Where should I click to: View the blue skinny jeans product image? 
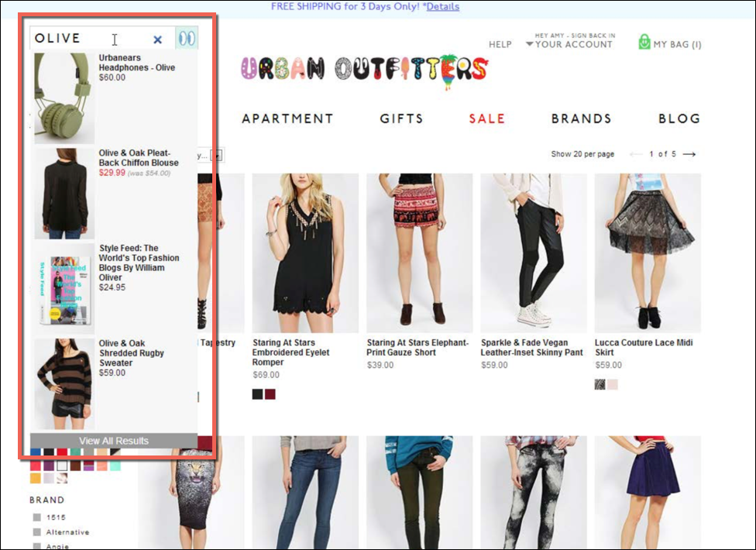pos(305,493)
